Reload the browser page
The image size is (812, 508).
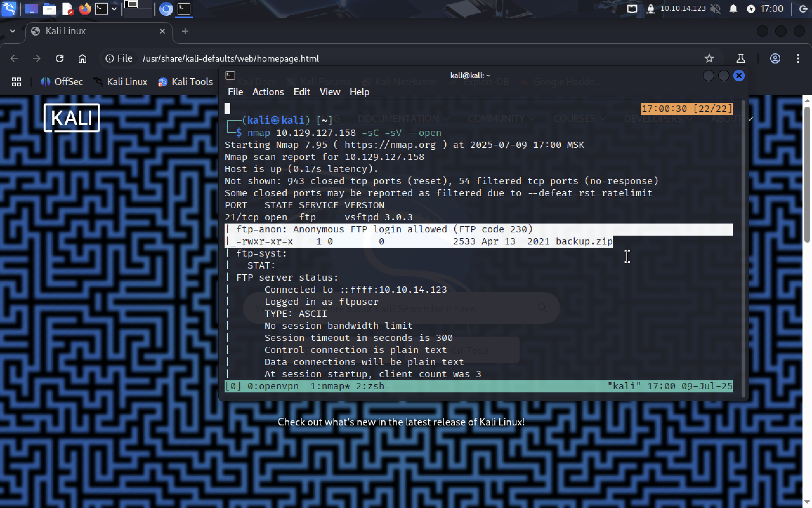coord(59,58)
